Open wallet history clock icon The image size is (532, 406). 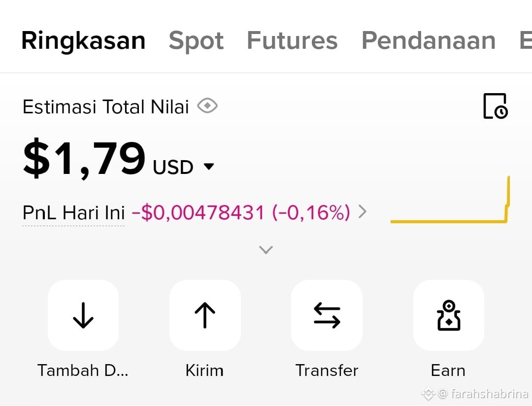point(496,106)
